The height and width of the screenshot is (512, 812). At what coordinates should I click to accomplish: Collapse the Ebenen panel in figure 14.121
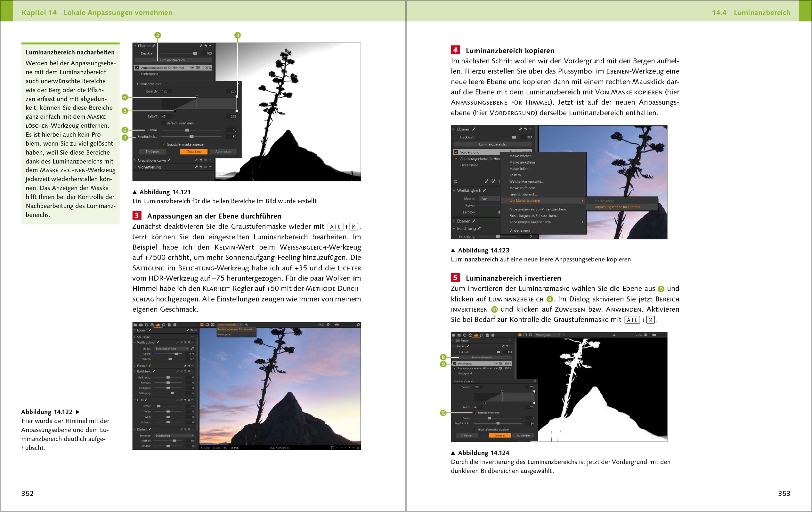(x=135, y=46)
